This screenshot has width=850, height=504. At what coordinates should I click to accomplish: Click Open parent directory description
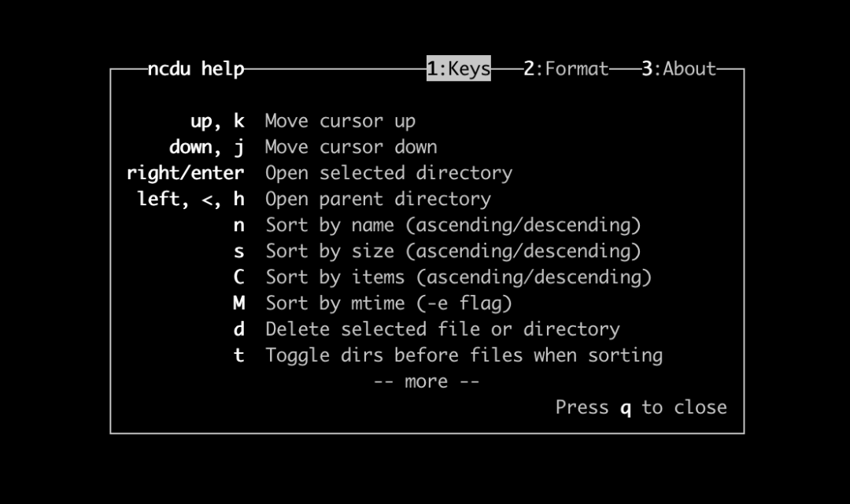(378, 198)
